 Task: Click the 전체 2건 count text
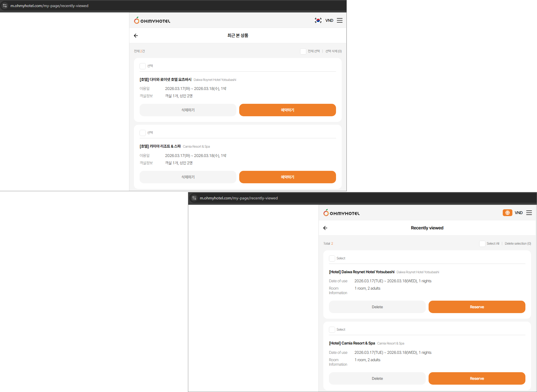tap(139, 51)
